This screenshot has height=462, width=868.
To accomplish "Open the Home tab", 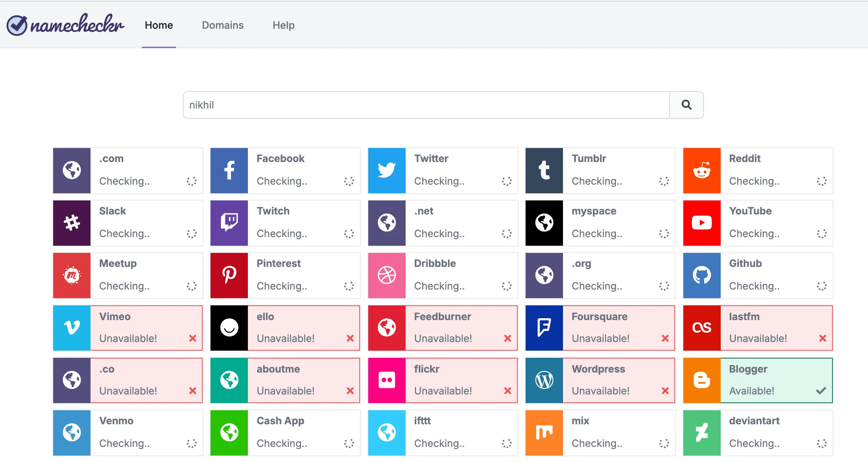I will [159, 25].
